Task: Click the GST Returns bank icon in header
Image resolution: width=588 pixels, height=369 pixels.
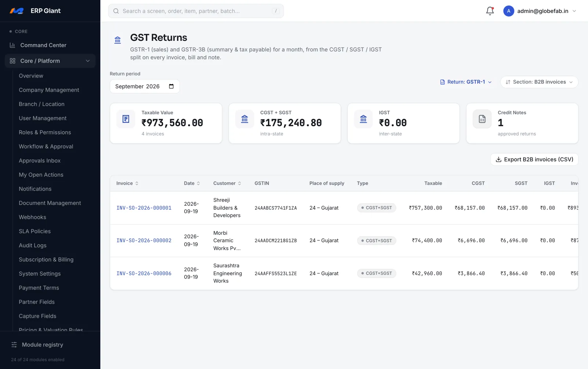Action: [x=118, y=40]
